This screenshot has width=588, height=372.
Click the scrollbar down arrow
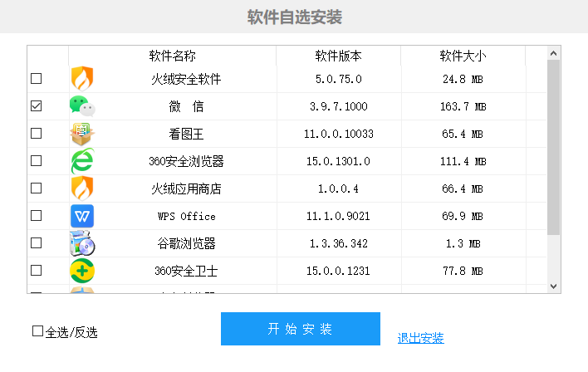coord(553,286)
